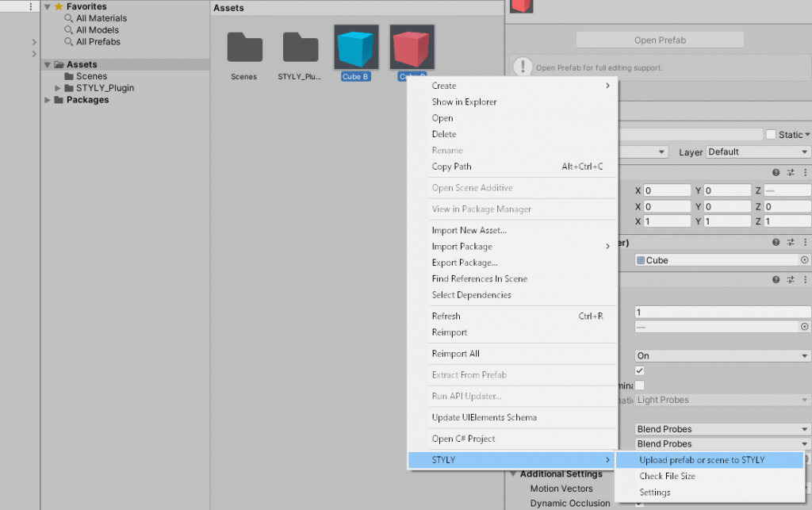The image size is (812, 510).
Task: Click the Favorites star icon
Action: tap(59, 6)
